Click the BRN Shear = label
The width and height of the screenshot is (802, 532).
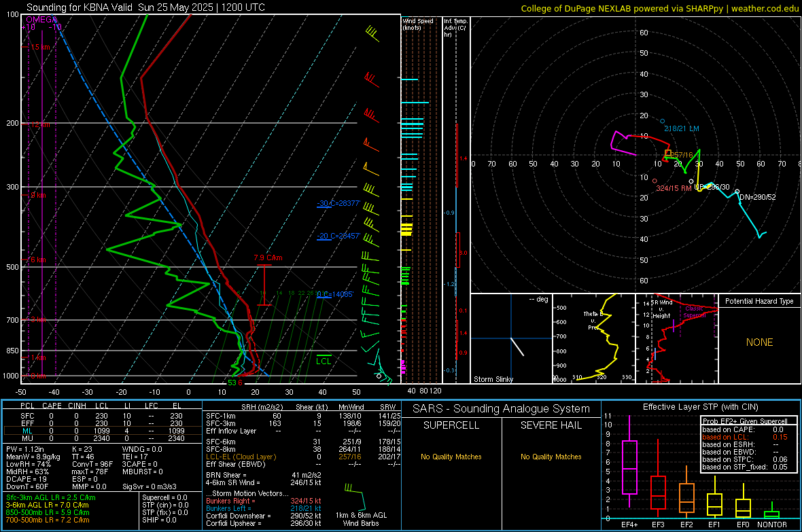(226, 475)
